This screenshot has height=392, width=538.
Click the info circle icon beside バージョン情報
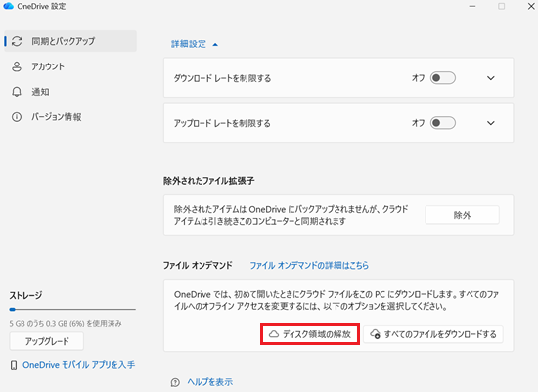coord(17,117)
